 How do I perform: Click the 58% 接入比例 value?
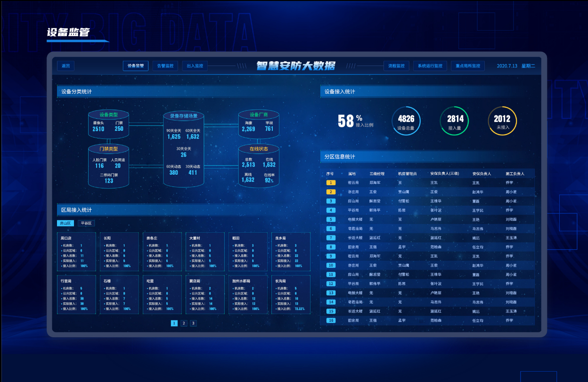click(x=356, y=121)
